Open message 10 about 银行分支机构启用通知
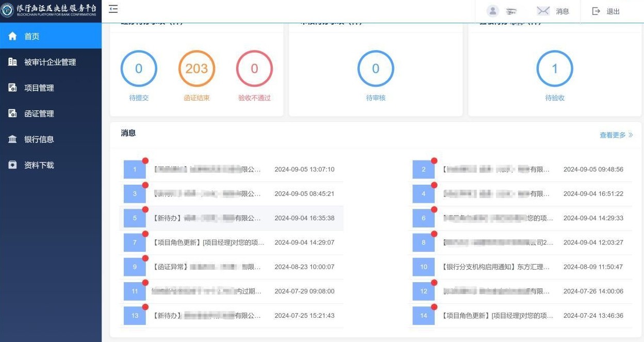644x342 pixels. [x=496, y=267]
